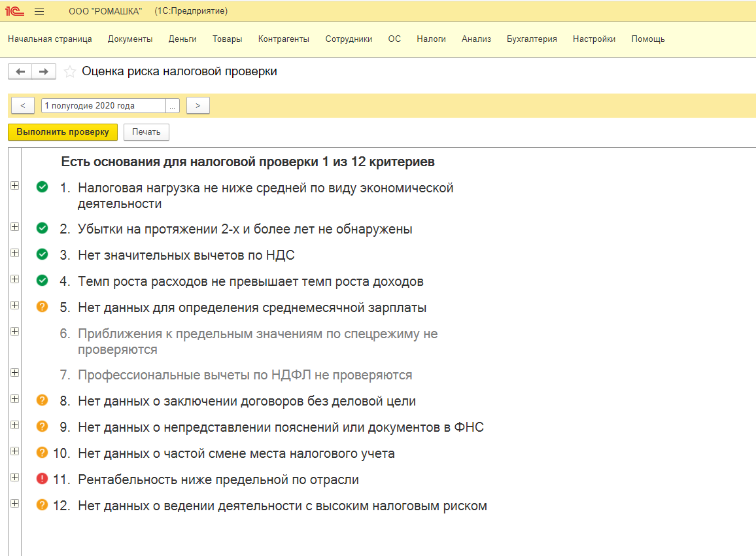Click heading Есть основания для налоговой проверки
This screenshot has width=756, height=556.
(190, 162)
